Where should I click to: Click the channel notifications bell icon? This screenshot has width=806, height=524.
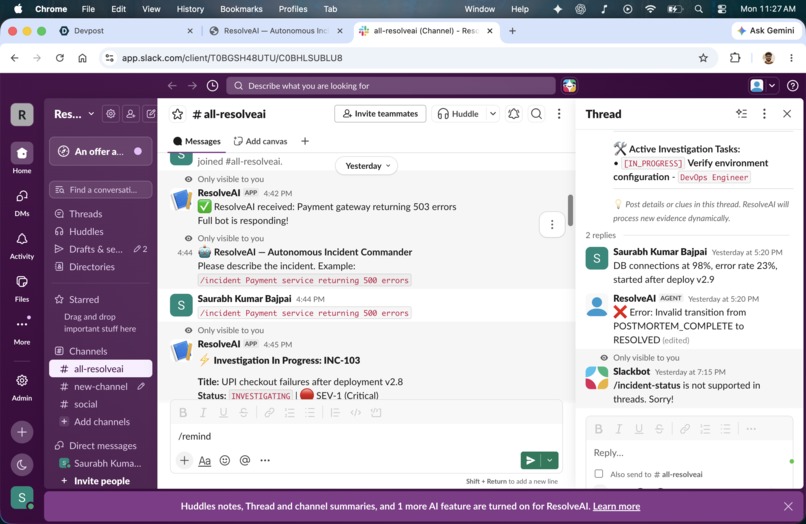click(x=514, y=114)
